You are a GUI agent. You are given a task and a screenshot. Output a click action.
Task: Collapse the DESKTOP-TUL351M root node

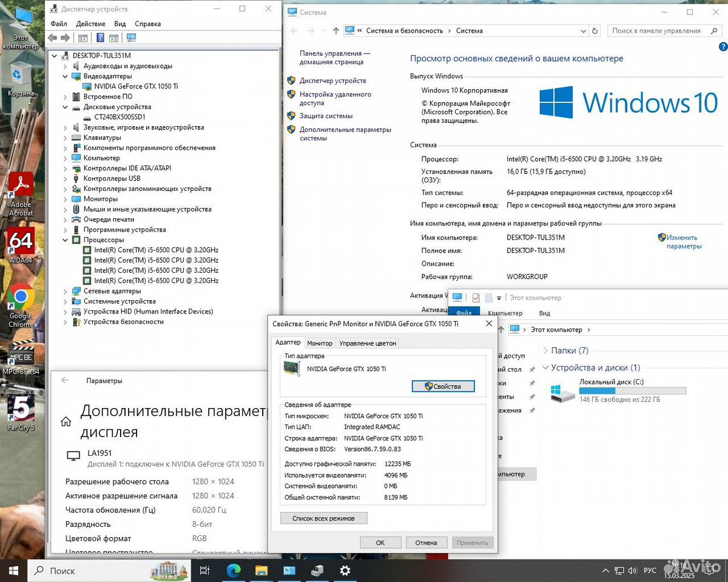(x=55, y=56)
